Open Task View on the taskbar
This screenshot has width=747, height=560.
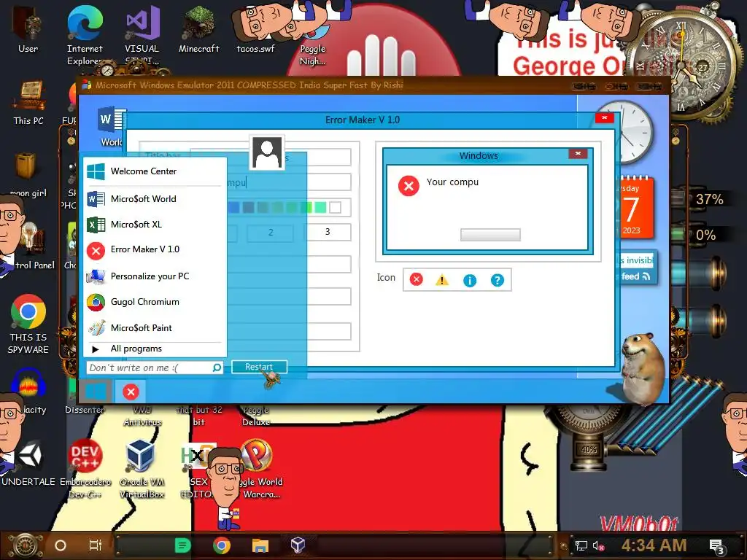click(x=96, y=545)
